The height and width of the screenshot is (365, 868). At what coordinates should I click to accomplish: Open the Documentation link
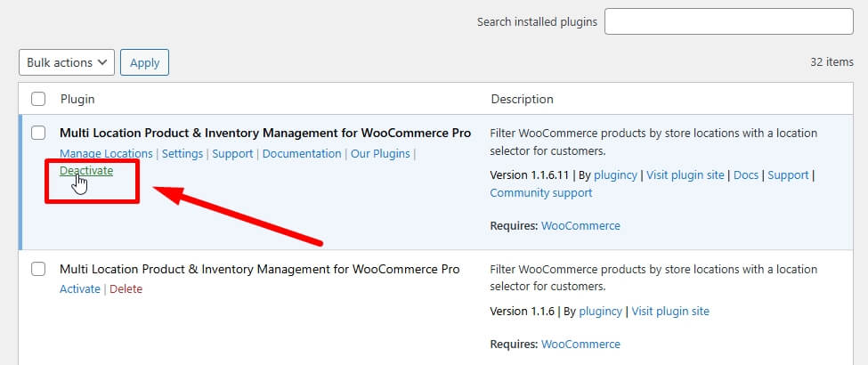302,153
